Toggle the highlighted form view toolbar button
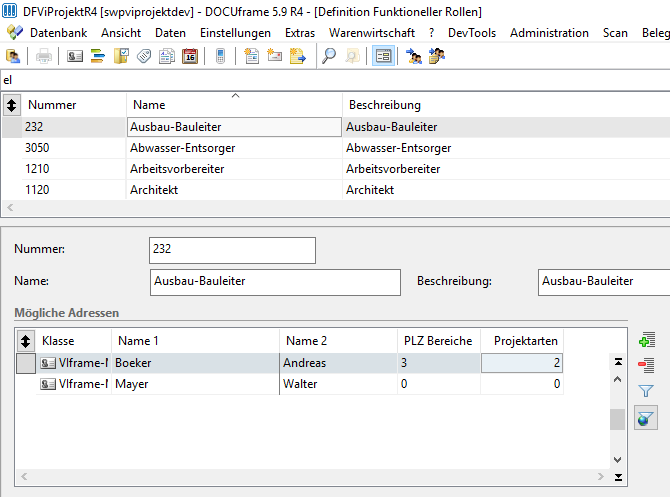Screen dimensions: 670x497 click(383, 56)
